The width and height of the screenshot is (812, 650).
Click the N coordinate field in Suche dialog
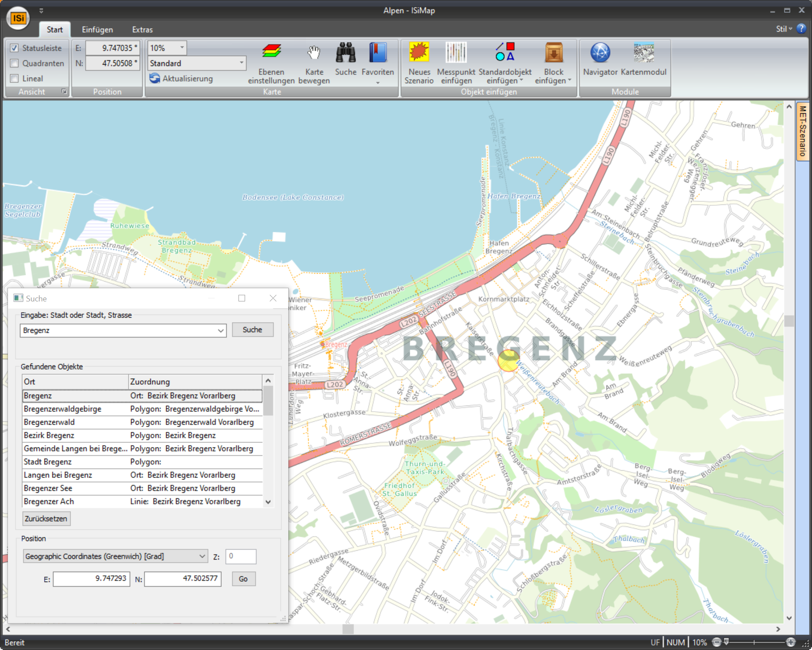tap(183, 579)
